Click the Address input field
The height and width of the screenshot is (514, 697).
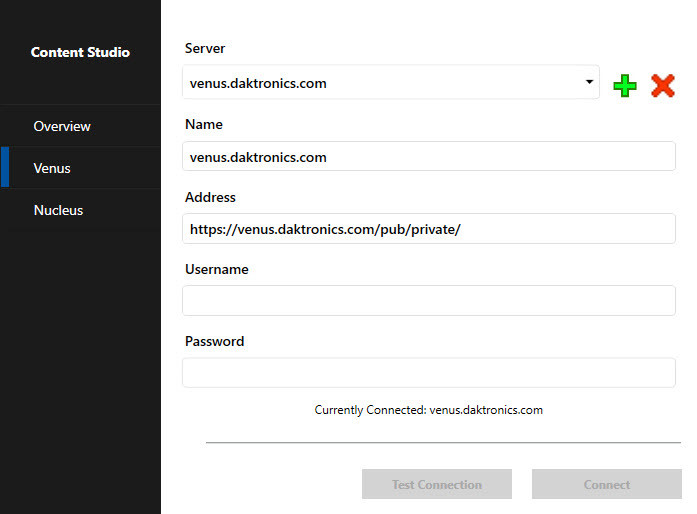429,229
